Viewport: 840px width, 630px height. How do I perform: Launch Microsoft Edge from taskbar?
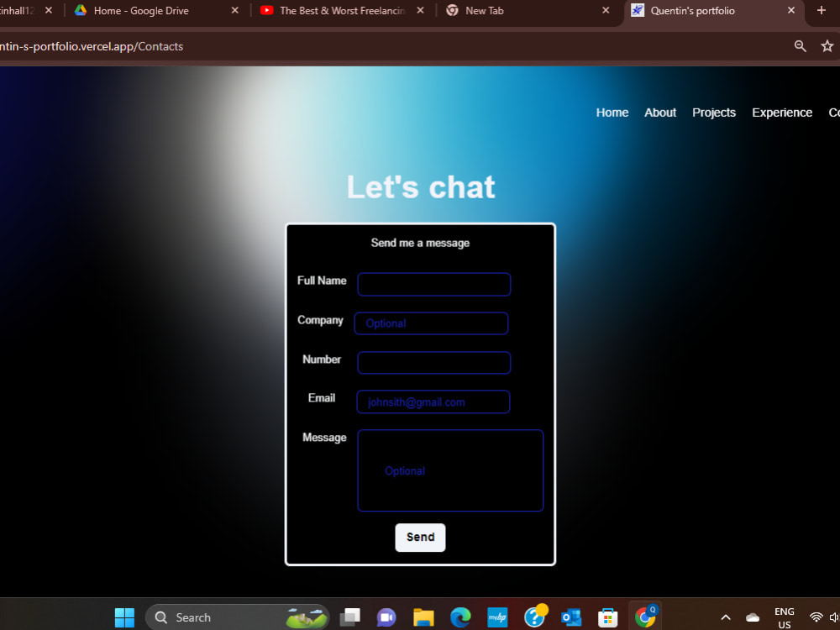460,617
